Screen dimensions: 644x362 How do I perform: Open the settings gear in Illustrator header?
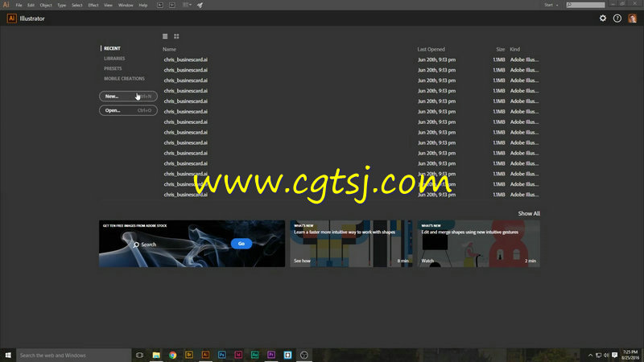602,18
